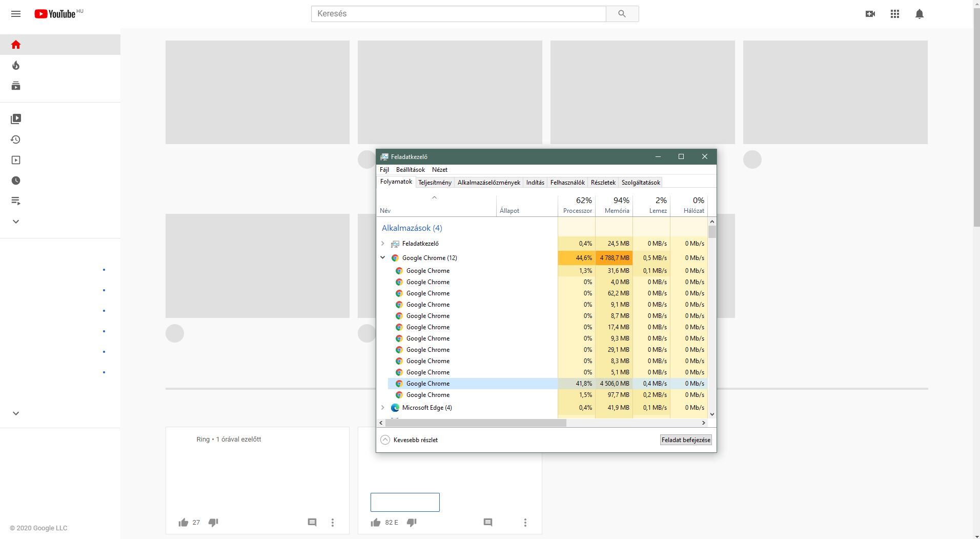Open the notifications bell
The width and height of the screenshot is (980, 539).
[x=920, y=14]
